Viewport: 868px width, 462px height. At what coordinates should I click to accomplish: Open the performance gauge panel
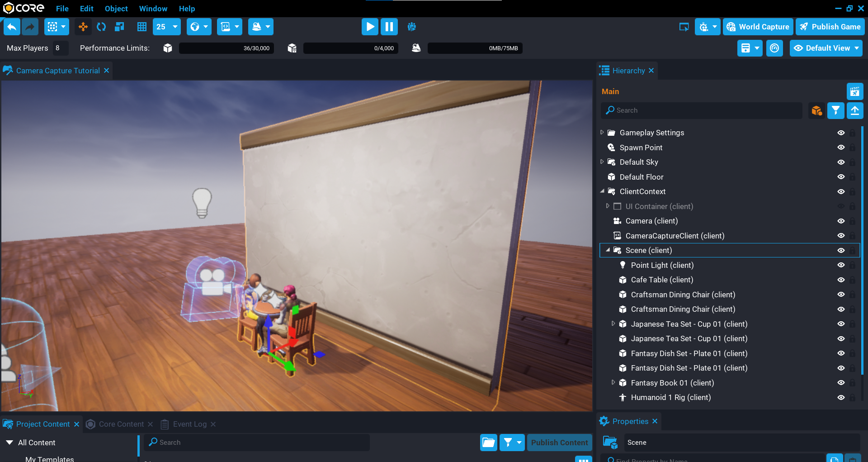click(x=774, y=48)
